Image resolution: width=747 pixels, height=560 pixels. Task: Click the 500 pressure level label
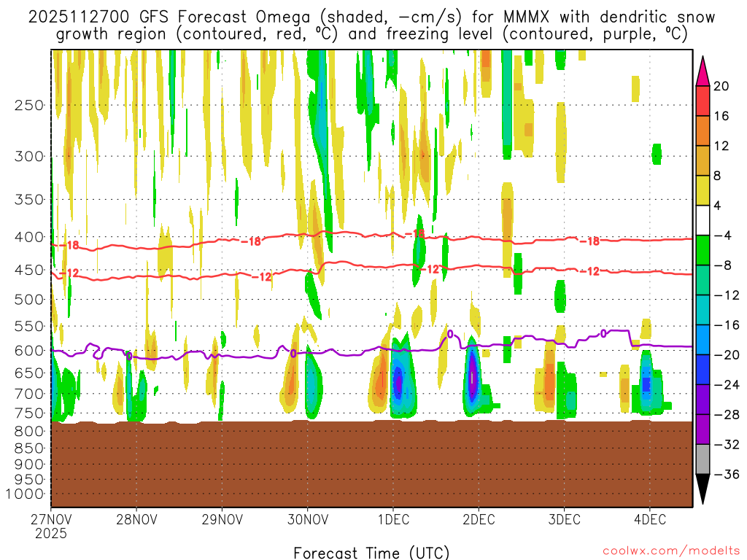pos(28,299)
